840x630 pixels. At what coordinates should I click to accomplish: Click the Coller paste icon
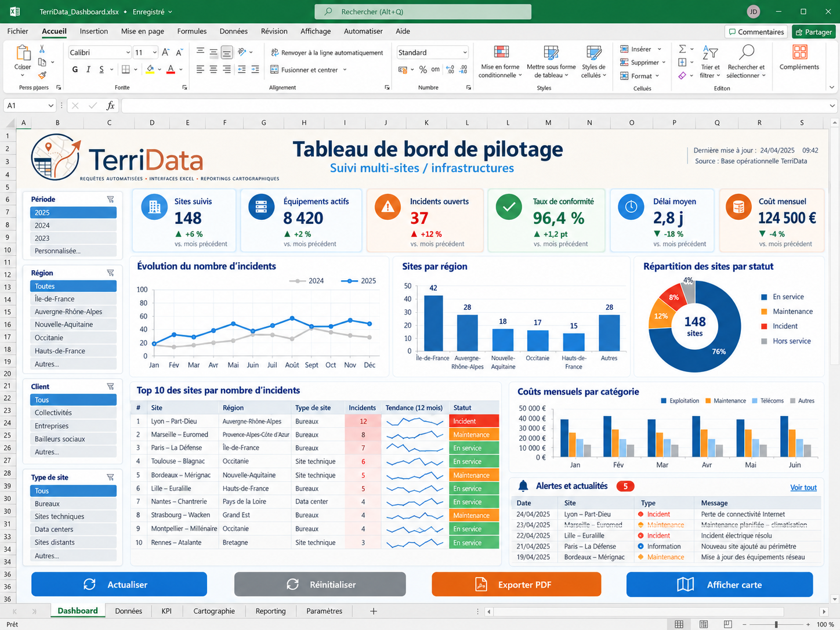click(x=23, y=53)
